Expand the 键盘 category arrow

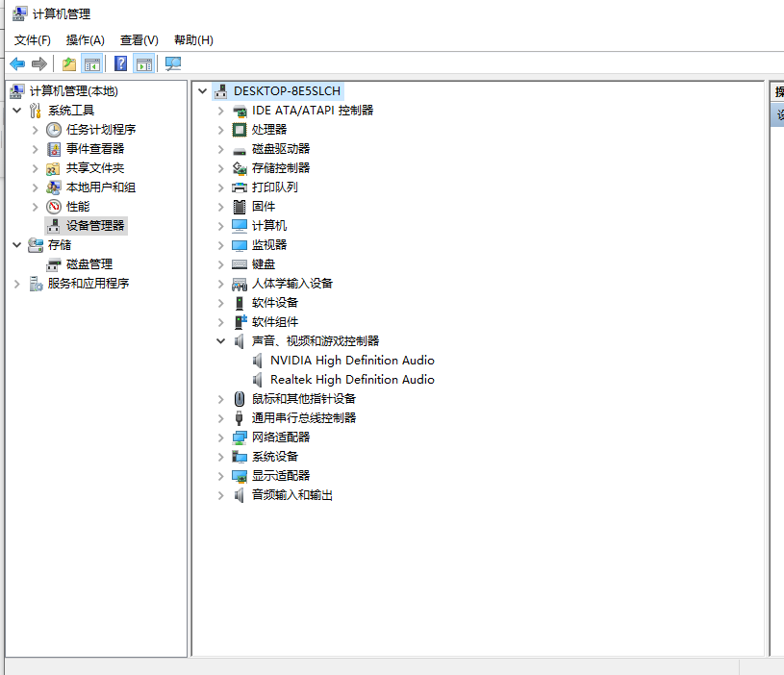[220, 264]
